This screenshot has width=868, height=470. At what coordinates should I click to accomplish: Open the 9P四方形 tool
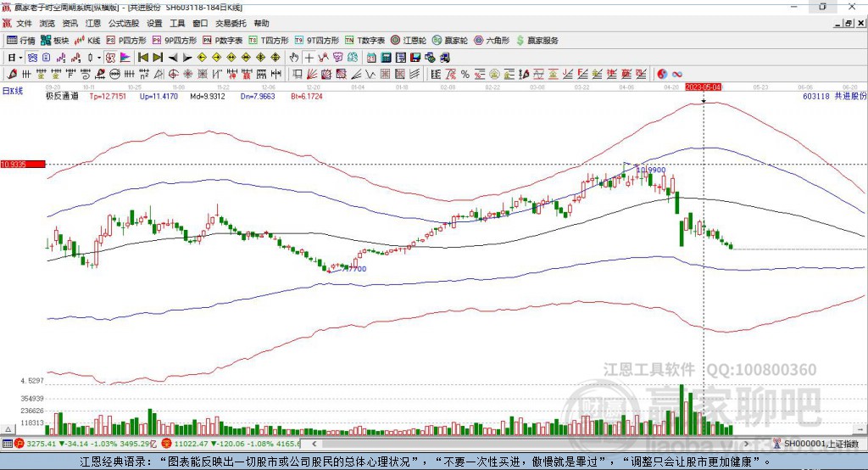coord(175,41)
